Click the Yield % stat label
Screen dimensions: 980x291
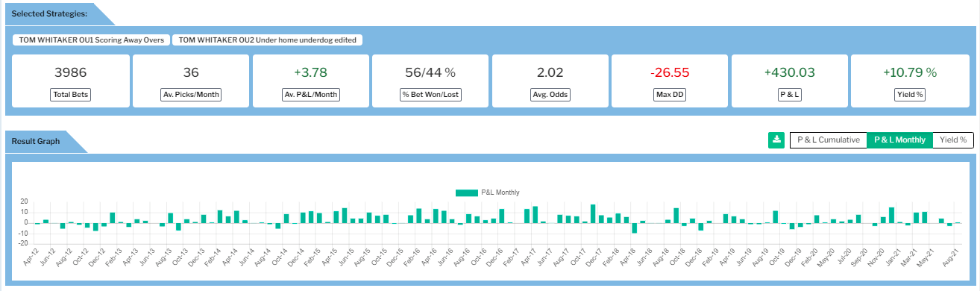[x=909, y=95]
